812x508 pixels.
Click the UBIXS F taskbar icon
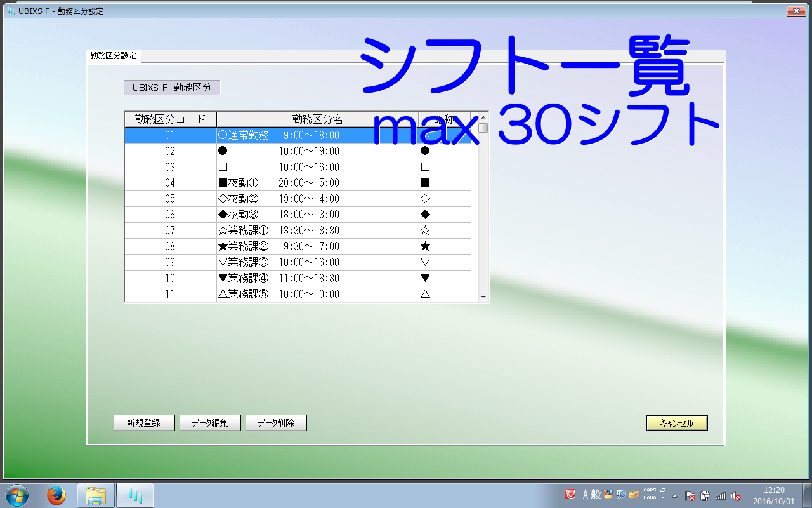point(134,495)
